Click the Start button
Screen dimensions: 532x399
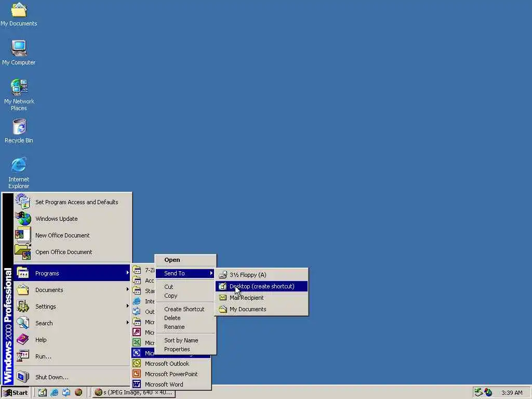tap(16, 393)
